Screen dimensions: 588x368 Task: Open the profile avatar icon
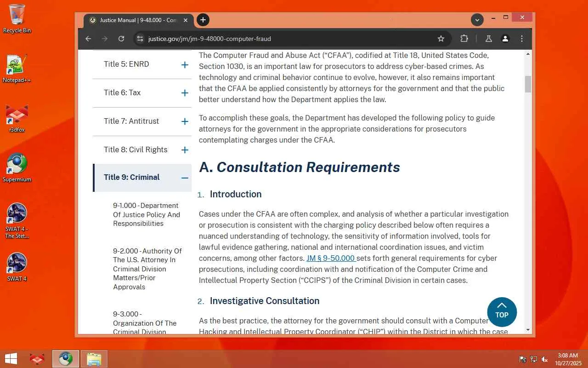pyautogui.click(x=505, y=39)
